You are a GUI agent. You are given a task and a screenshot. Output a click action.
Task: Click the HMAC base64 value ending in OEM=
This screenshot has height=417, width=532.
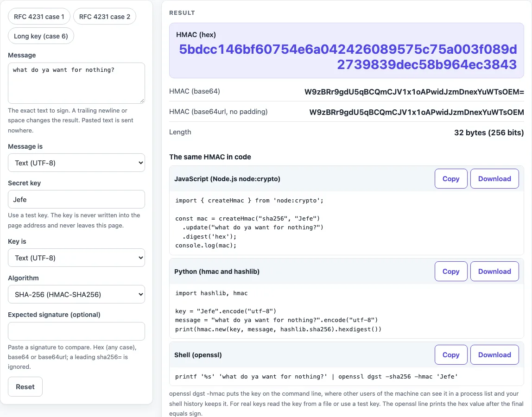pos(414,92)
